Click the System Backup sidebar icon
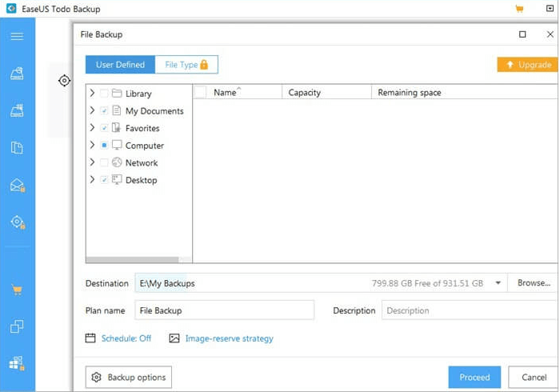The height and width of the screenshot is (392, 560). coord(17,111)
